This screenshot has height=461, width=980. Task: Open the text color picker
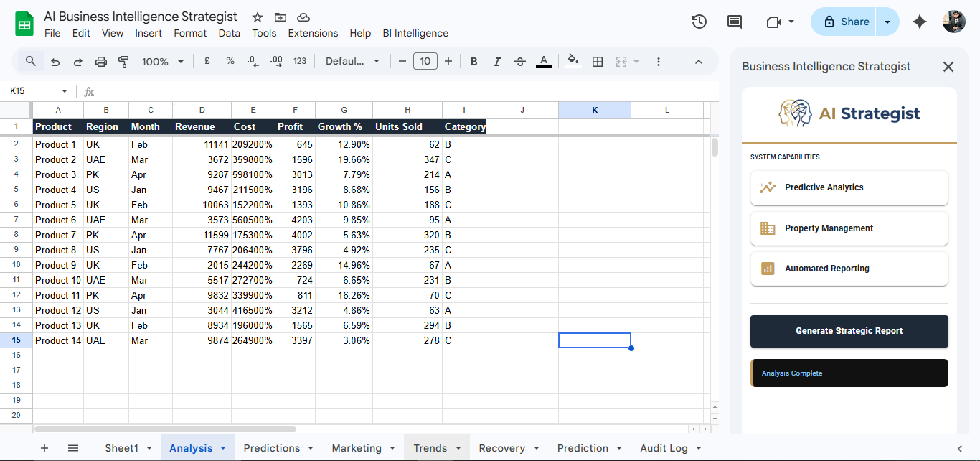point(544,61)
